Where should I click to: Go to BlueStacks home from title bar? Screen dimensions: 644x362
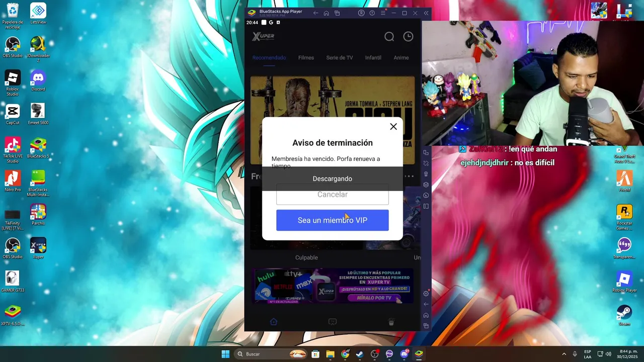(327, 13)
